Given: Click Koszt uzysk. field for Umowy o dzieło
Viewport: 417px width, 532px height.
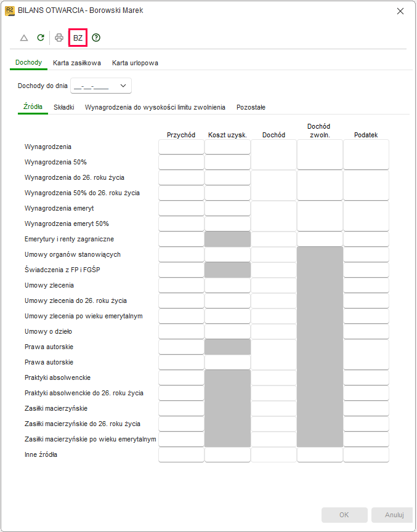Looking at the screenshot, I should [228, 331].
